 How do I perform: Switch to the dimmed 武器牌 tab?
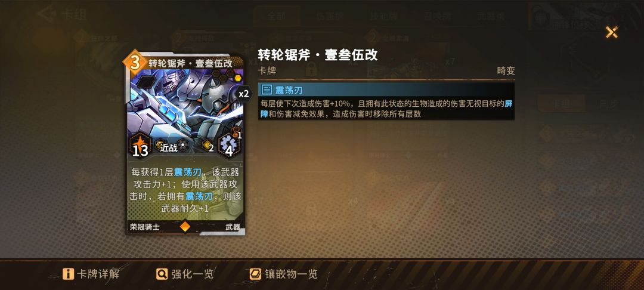point(490,17)
